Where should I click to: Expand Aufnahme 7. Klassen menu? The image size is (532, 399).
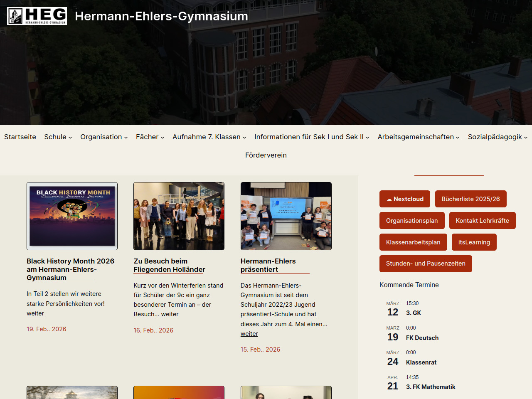[x=209, y=137]
